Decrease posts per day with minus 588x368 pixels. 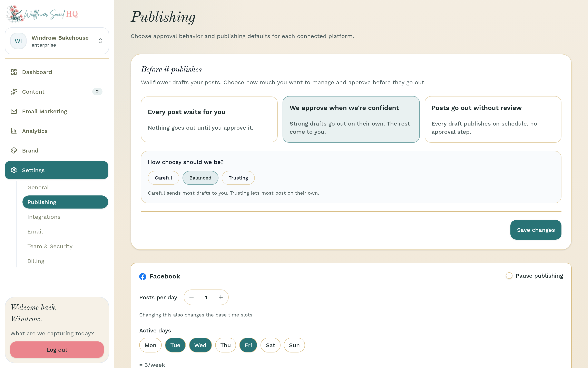[x=192, y=297]
